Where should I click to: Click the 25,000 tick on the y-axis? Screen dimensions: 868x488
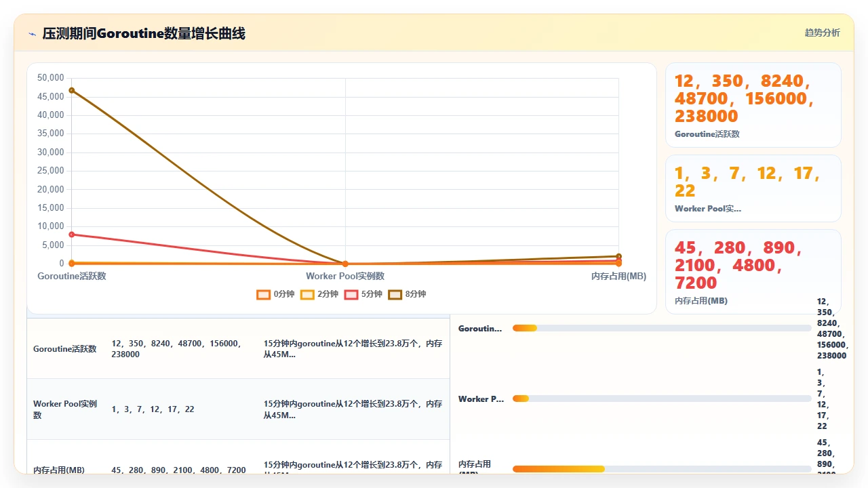pos(51,171)
